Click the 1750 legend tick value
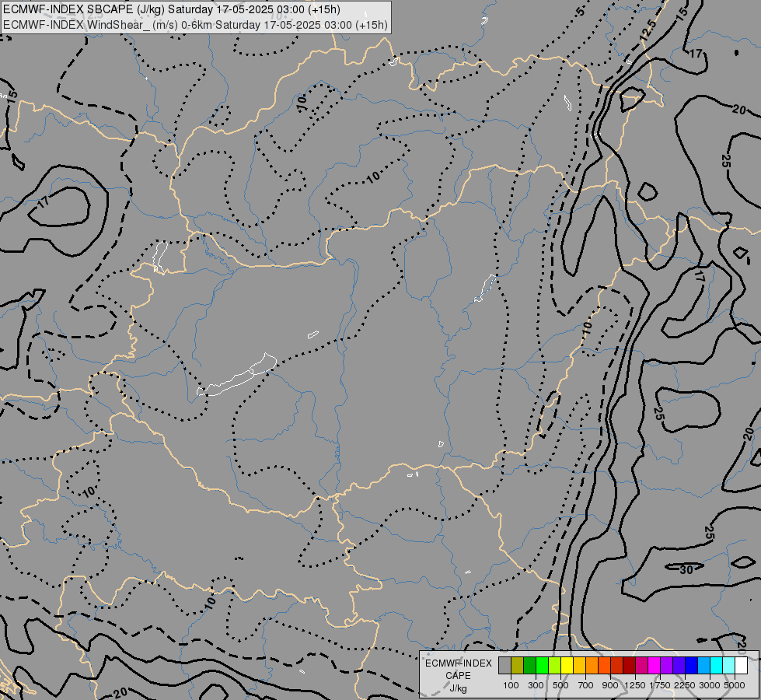 pyautogui.click(x=660, y=685)
